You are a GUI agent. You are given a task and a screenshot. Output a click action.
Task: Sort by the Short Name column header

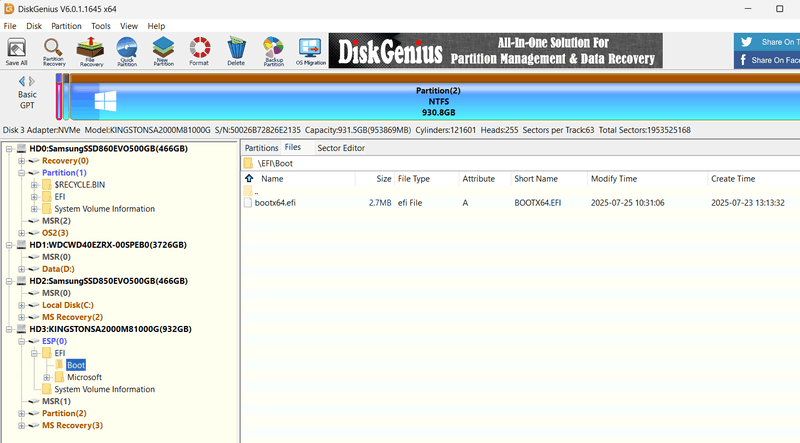(x=536, y=179)
